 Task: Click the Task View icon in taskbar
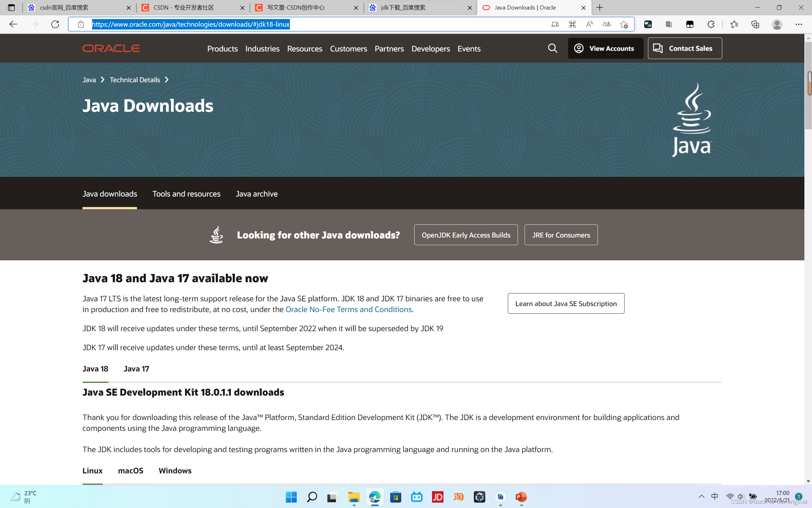point(333,497)
